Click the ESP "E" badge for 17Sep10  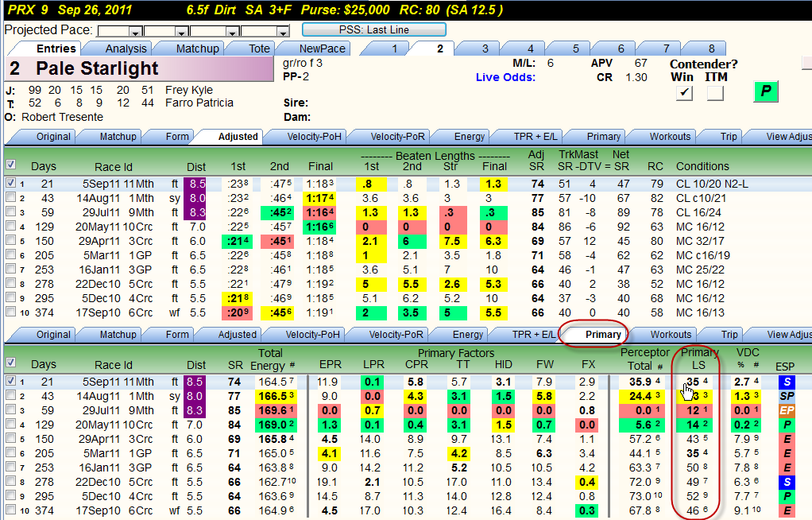point(787,510)
